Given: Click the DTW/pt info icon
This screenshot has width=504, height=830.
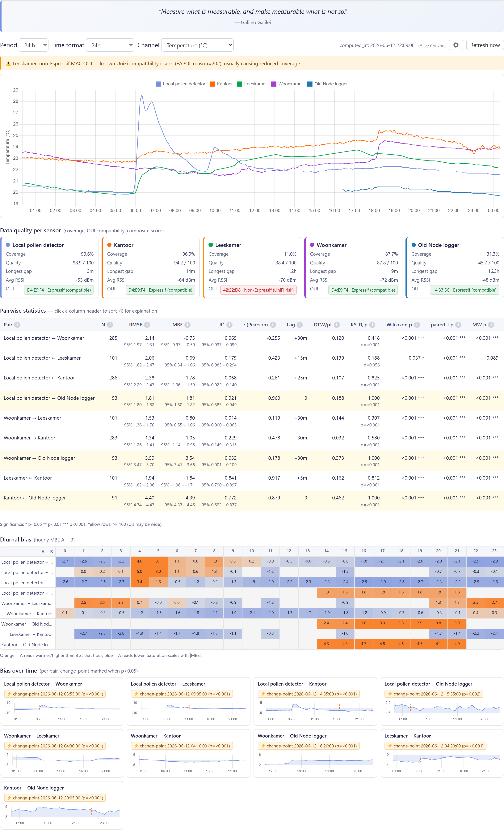Looking at the screenshot, I should point(337,325).
